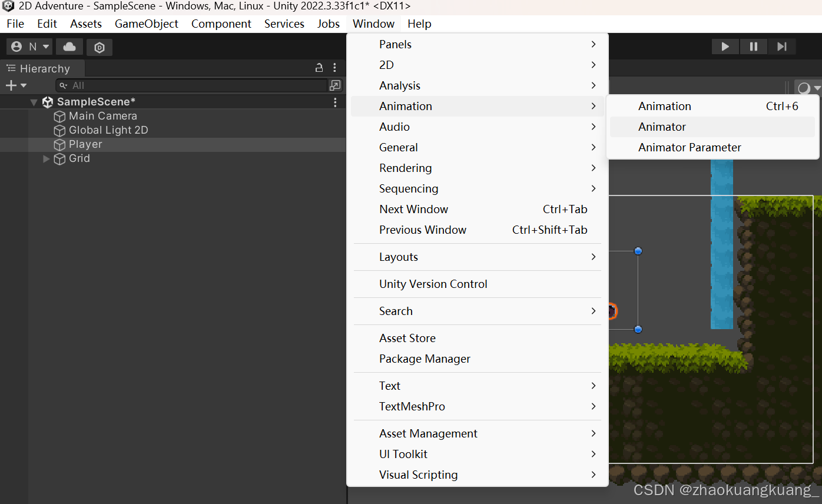Click the Unity logo in title bar
This screenshot has height=504, width=822.
8,6
